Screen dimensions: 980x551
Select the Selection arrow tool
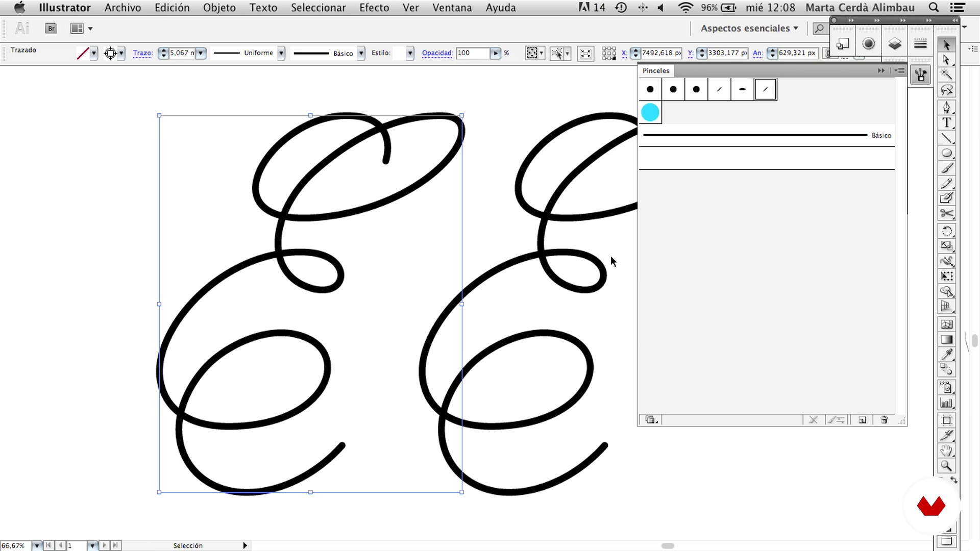(947, 45)
